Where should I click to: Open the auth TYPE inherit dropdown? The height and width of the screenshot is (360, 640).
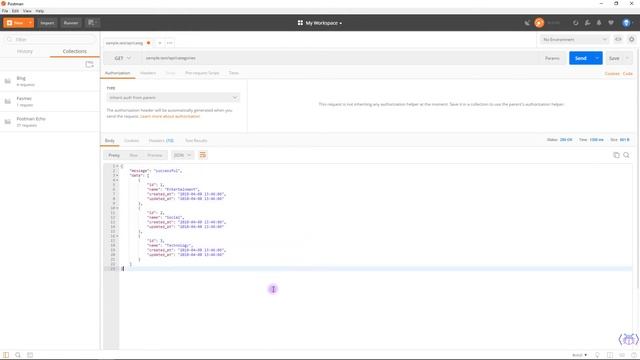coord(173,98)
